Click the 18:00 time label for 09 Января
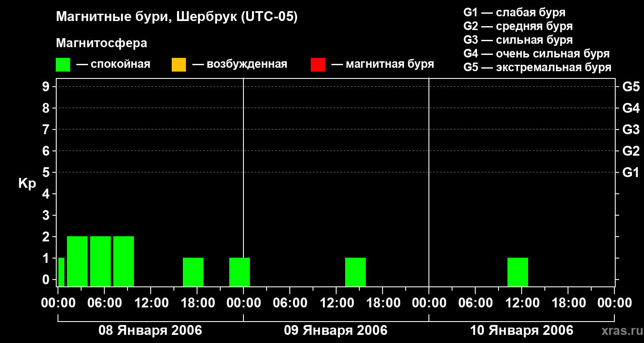Screen dimensions: 644x343 (383, 303)
